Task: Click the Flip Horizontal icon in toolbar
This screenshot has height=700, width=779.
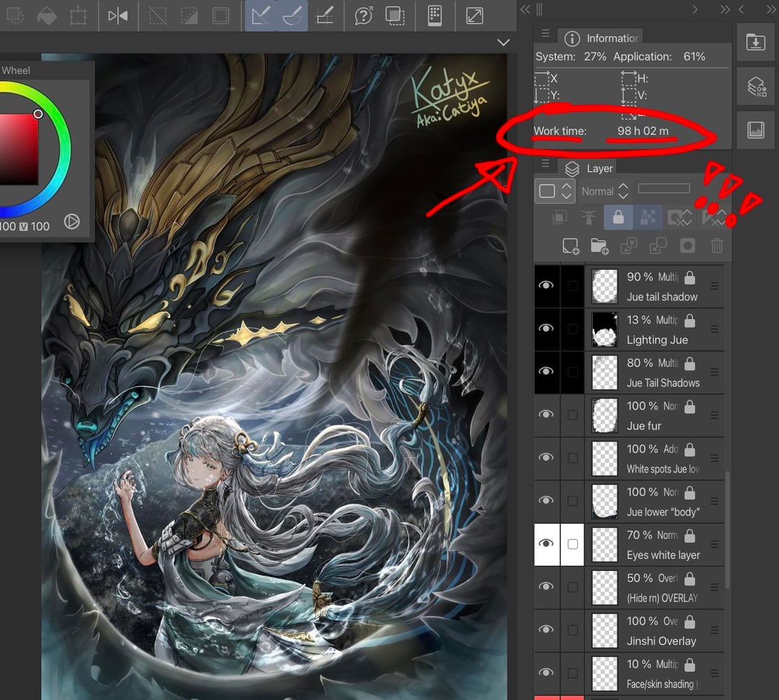Action: pos(118,16)
